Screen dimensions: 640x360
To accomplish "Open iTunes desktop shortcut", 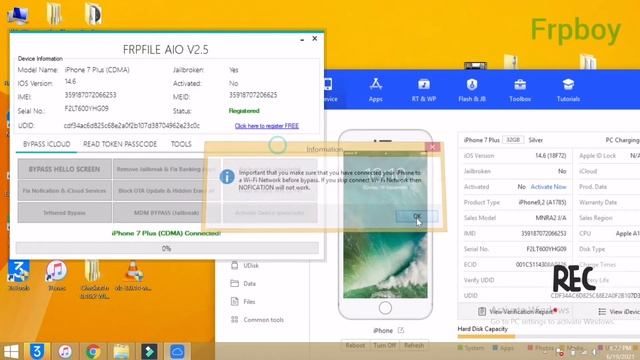I will (56, 276).
